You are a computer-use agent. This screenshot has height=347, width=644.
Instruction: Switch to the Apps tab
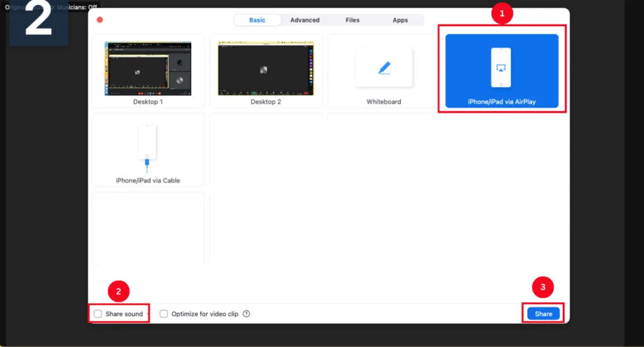[401, 20]
